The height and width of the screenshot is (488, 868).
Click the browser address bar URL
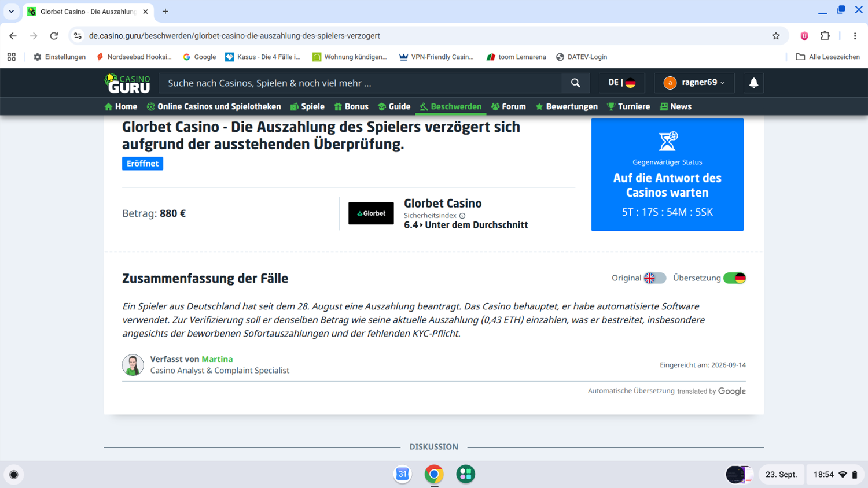point(234,36)
